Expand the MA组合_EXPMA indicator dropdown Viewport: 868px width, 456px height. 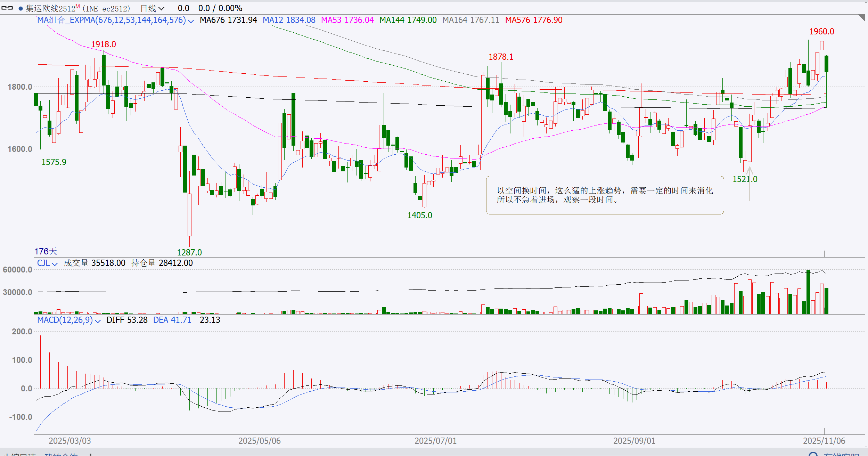coord(191,21)
